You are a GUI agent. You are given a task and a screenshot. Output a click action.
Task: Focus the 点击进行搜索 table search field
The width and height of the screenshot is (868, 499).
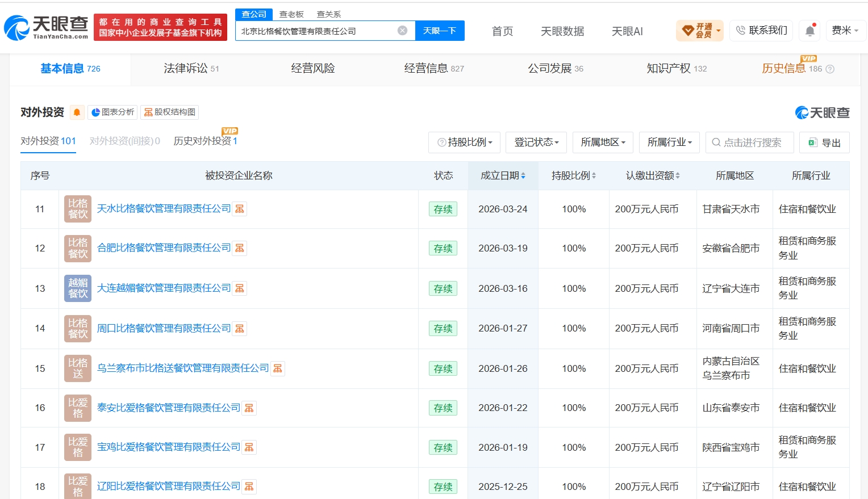point(749,142)
